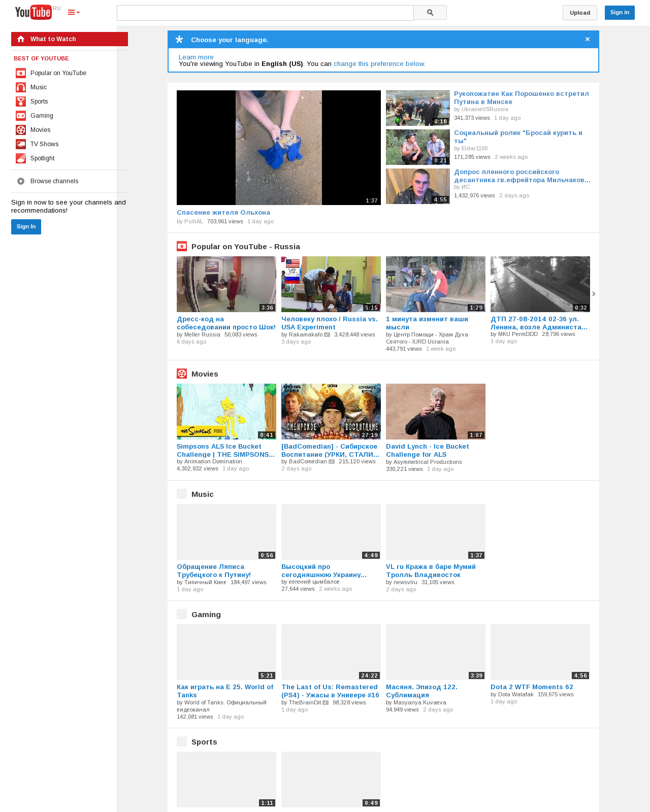Open Масяня. Эпизод 122 link
650x812 pixels.
point(421,691)
